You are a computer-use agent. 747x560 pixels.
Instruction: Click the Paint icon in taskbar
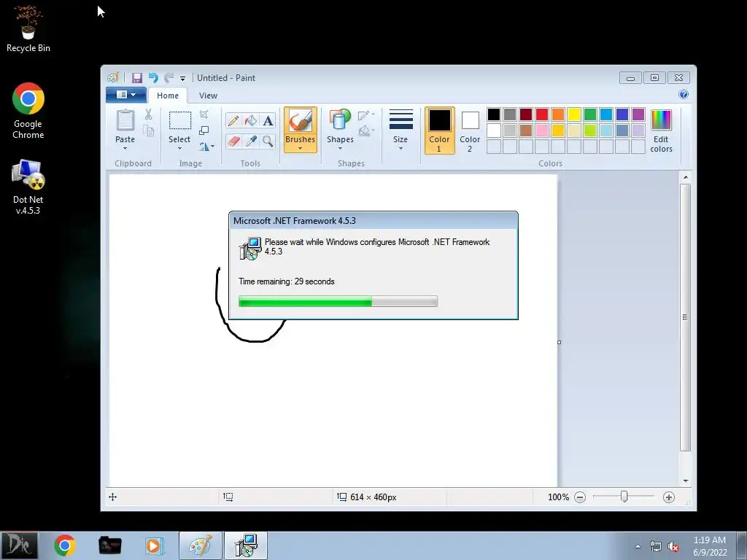coord(201,545)
